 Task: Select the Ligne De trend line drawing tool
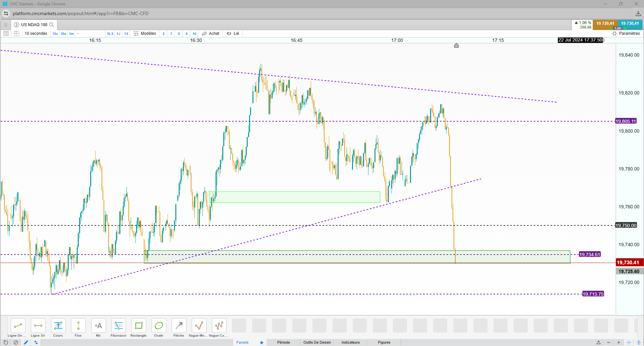pyautogui.click(x=18, y=326)
